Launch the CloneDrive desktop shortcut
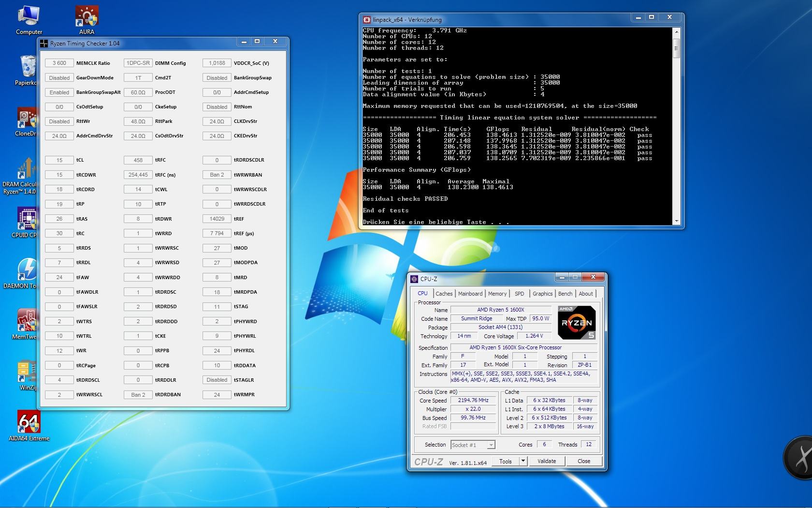Image resolution: width=812 pixels, height=508 pixels. [x=26, y=121]
